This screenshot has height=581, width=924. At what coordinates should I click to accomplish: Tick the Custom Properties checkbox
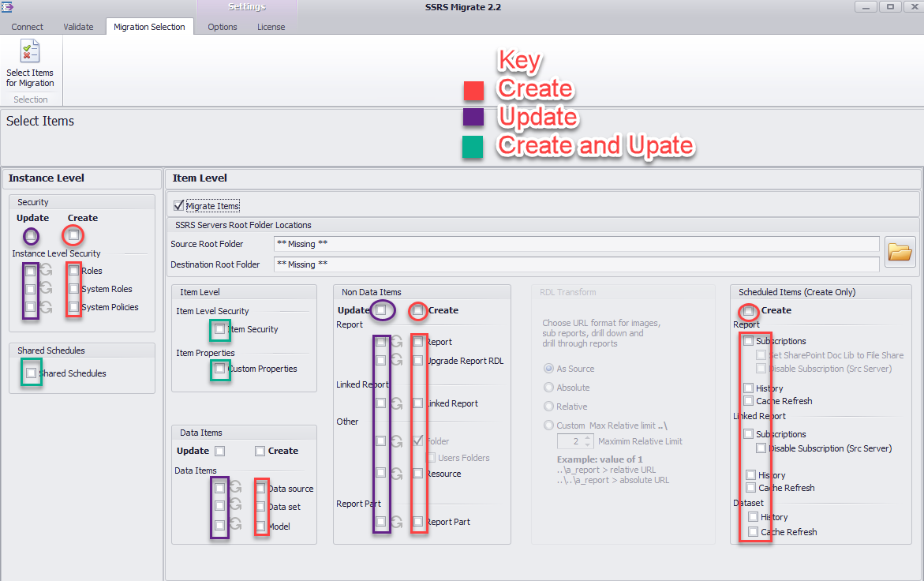[x=220, y=369]
